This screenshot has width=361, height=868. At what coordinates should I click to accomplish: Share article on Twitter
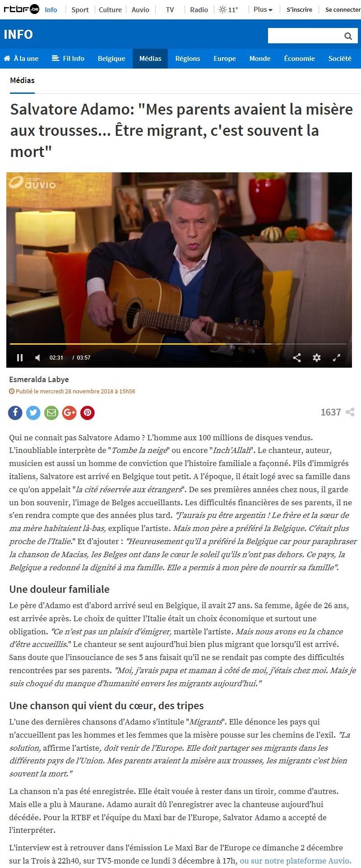pyautogui.click(x=33, y=413)
